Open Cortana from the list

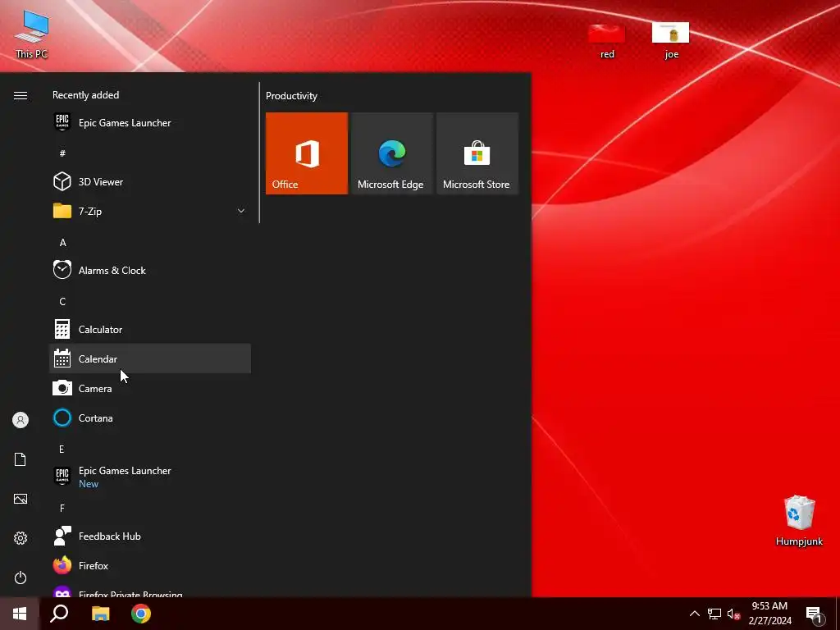coord(150,418)
